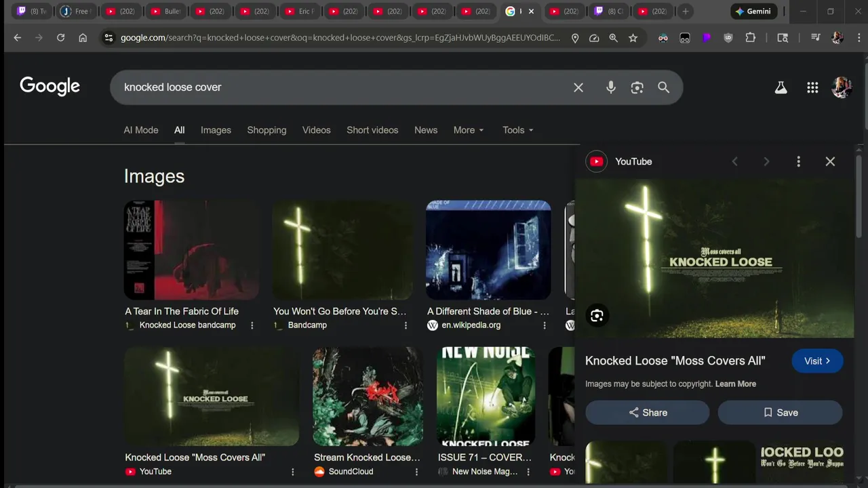Expand the Tools dropdown

(x=518, y=130)
